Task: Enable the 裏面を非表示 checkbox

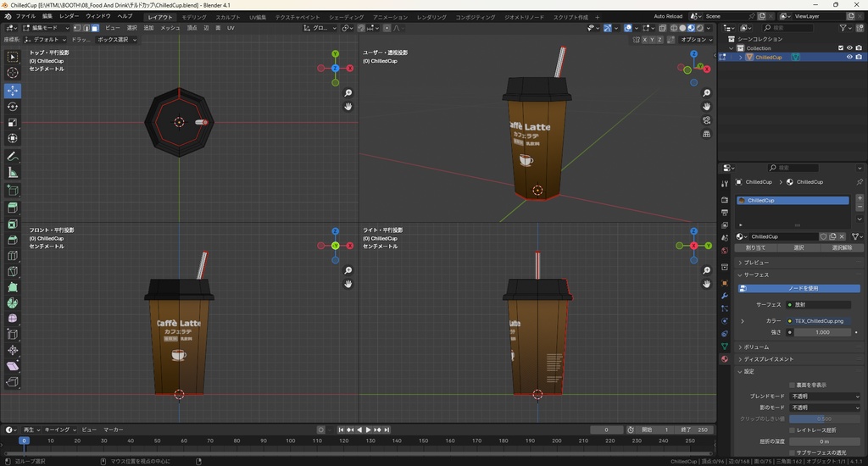Action: click(x=792, y=385)
